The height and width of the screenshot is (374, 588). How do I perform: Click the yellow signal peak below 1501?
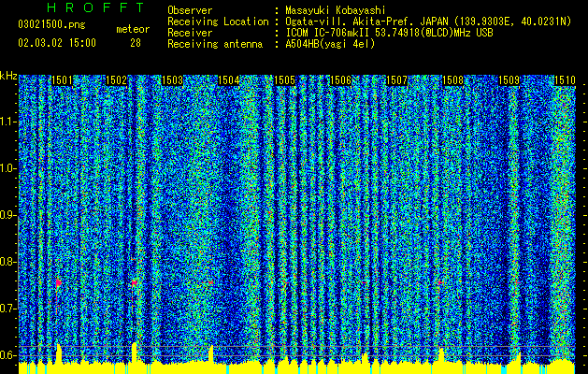click(59, 353)
